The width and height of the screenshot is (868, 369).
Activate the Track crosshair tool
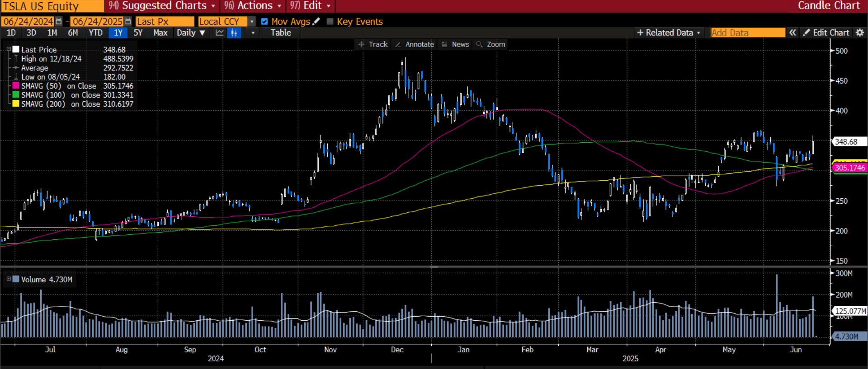pyautogui.click(x=373, y=44)
